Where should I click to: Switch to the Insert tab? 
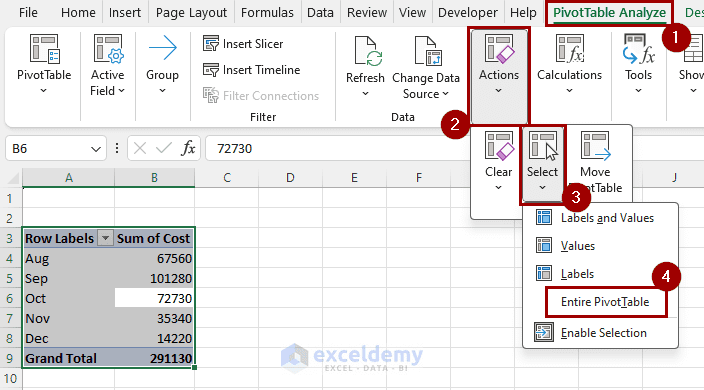[x=125, y=13]
